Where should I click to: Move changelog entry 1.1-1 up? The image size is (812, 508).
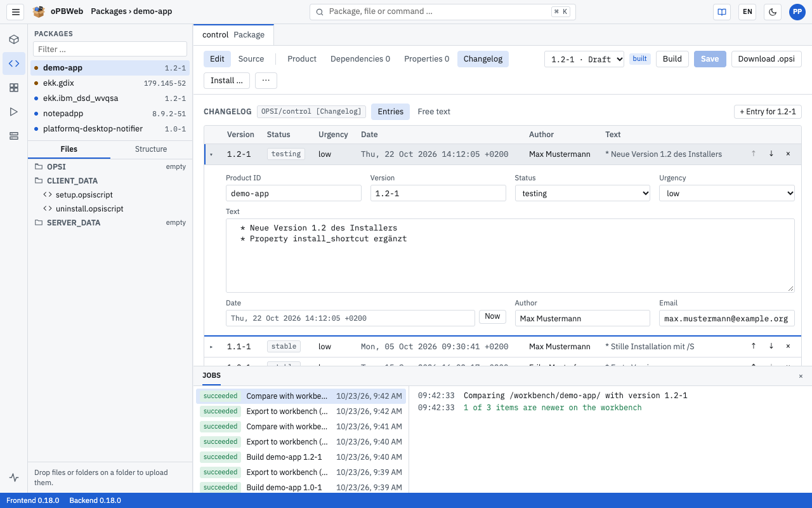754,346
